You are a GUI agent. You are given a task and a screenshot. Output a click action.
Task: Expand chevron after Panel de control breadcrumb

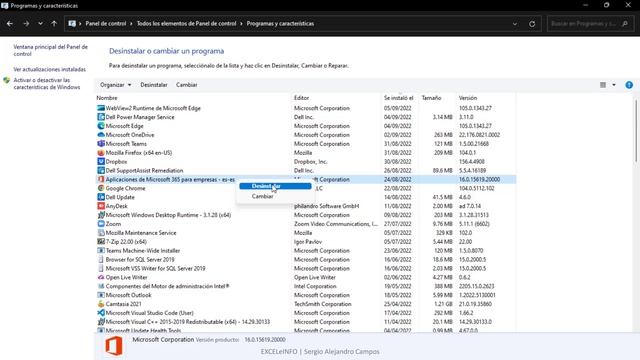(x=131, y=24)
